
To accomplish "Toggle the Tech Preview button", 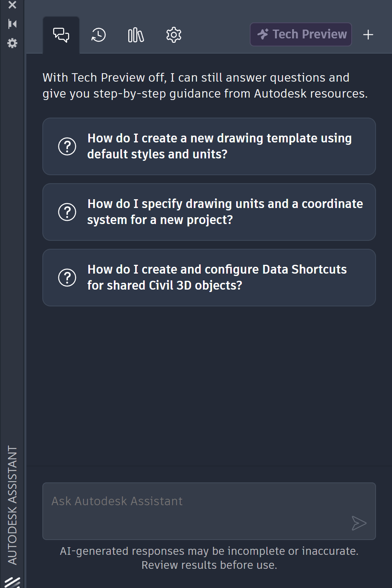I will (x=301, y=34).
